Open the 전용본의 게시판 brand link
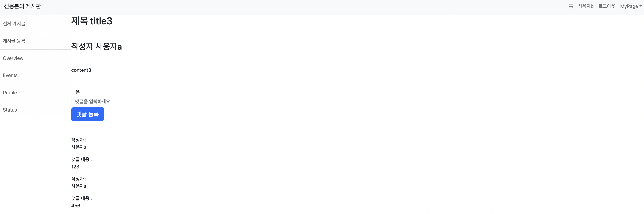The width and height of the screenshot is (644, 214). point(22,6)
